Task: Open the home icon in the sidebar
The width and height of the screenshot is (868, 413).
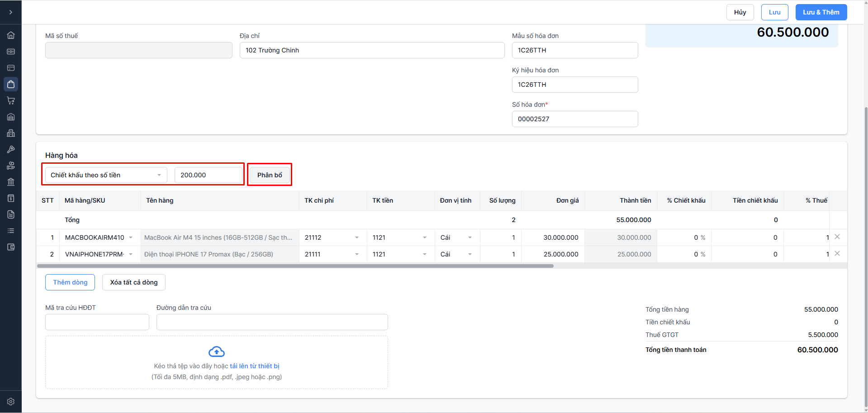Action: (x=11, y=35)
